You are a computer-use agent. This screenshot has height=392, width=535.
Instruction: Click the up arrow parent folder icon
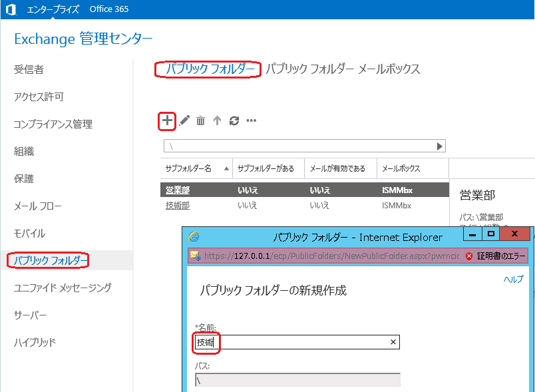[x=217, y=121]
